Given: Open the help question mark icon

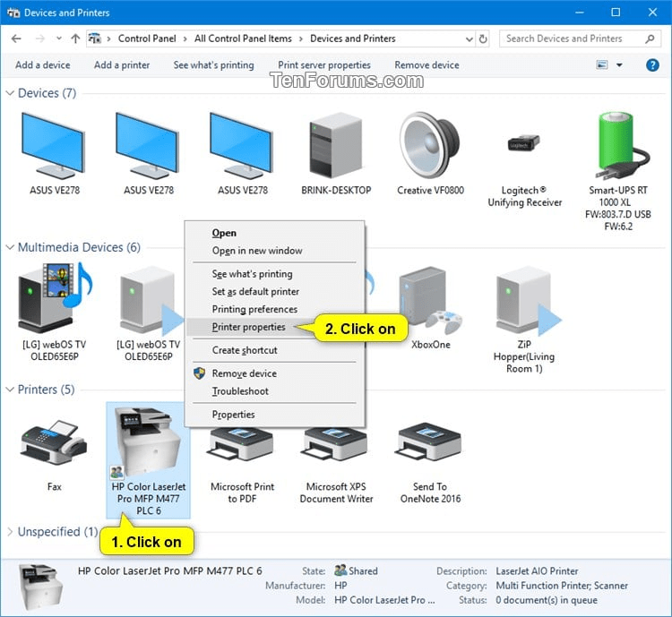Looking at the screenshot, I should tap(652, 65).
